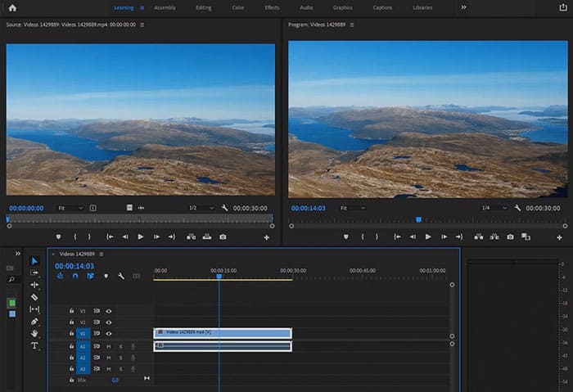Viewport: 573px width, 392px height.
Task: Open Timeline Videos 1429889 panel menu
Action: click(102, 254)
